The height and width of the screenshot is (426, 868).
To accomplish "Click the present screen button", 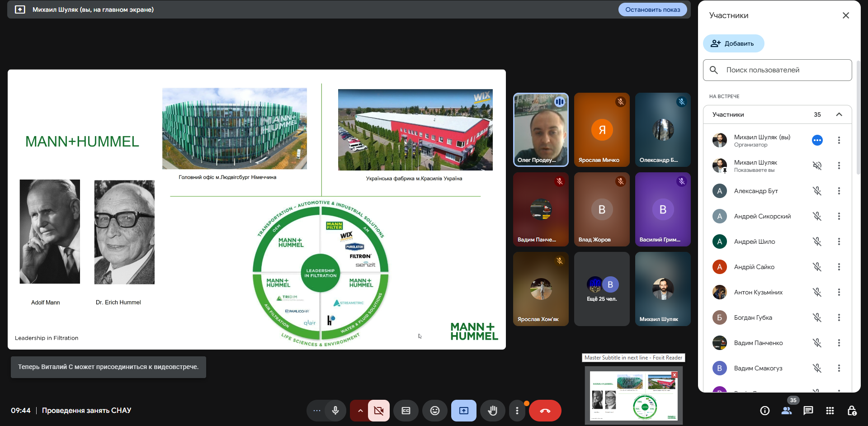I will tap(464, 411).
